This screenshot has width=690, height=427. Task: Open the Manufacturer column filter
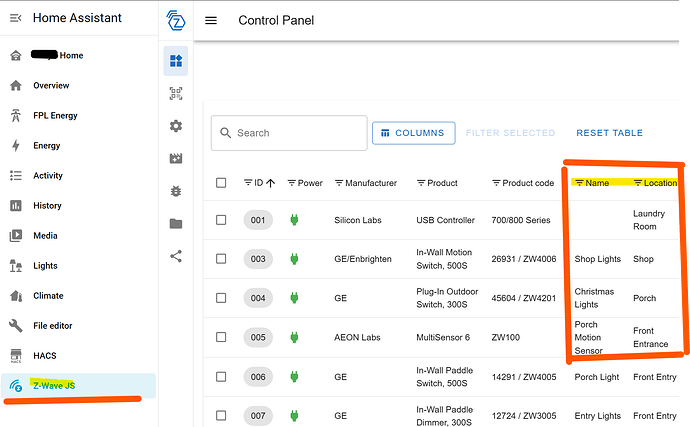click(x=339, y=183)
